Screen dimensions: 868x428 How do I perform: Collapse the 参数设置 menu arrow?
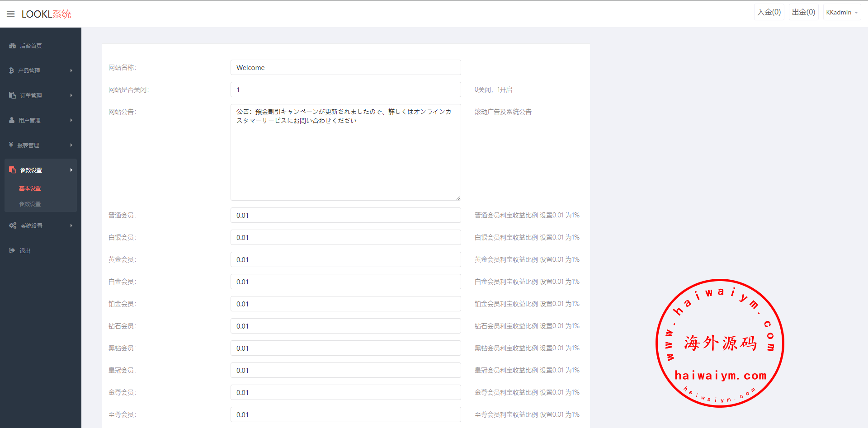pyautogui.click(x=71, y=170)
